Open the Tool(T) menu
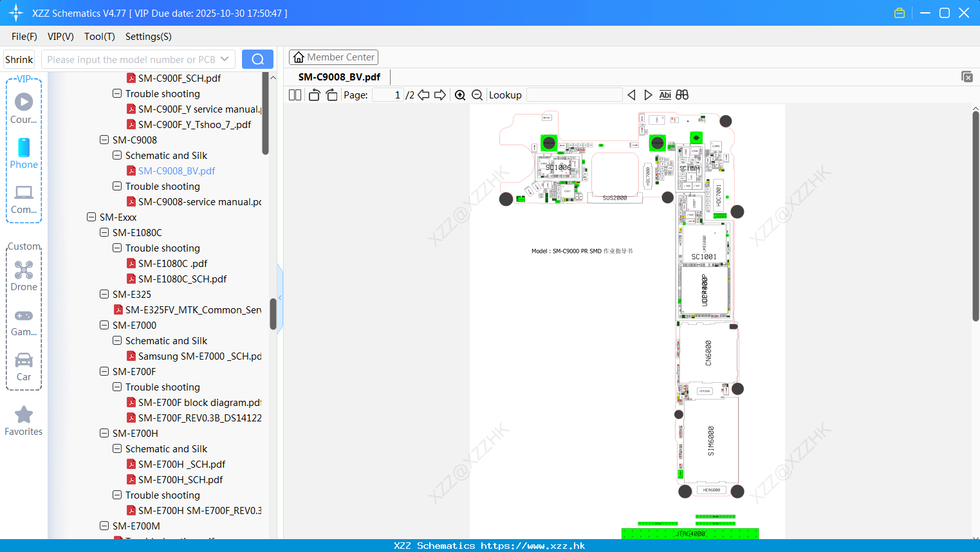 [x=100, y=37]
